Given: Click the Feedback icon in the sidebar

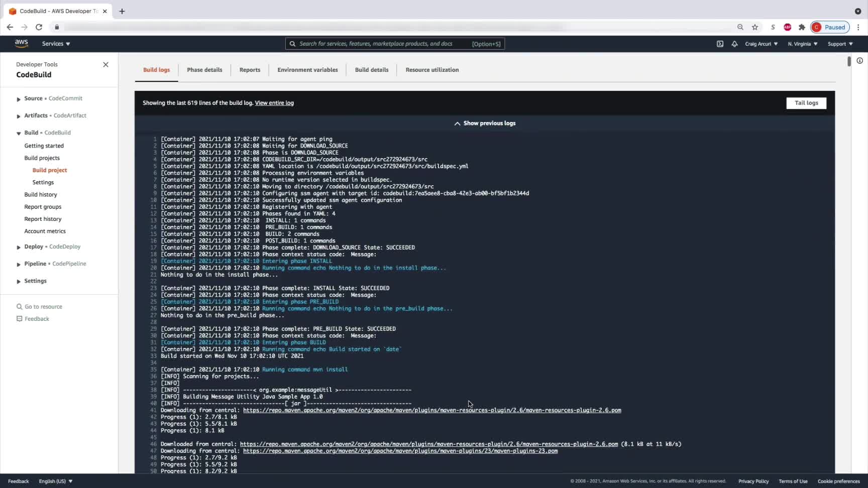Looking at the screenshot, I should click(20, 319).
